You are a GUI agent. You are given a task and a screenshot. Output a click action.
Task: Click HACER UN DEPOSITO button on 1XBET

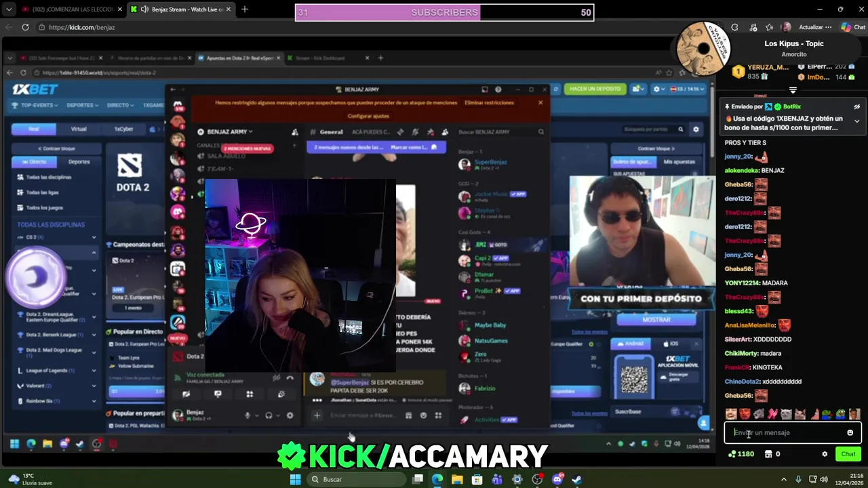[595, 89]
